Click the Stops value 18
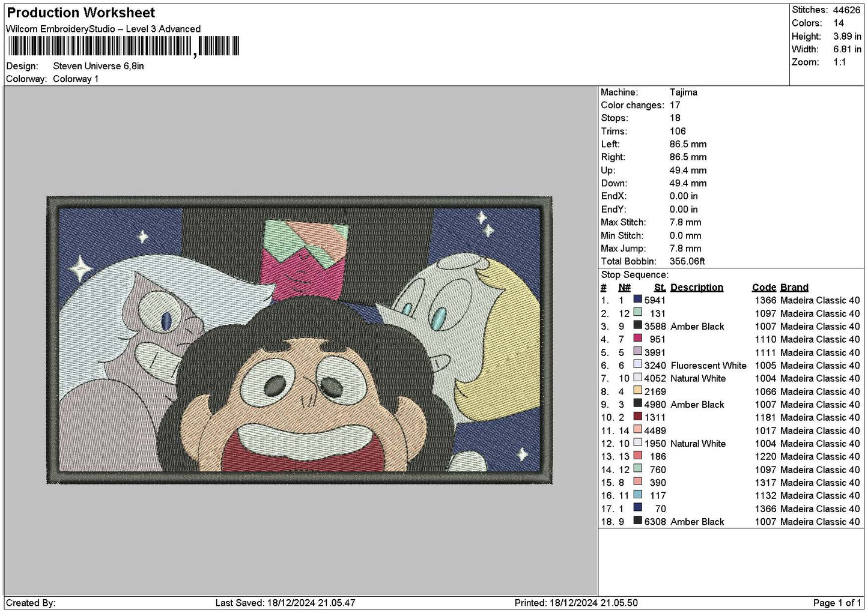 [x=675, y=118]
